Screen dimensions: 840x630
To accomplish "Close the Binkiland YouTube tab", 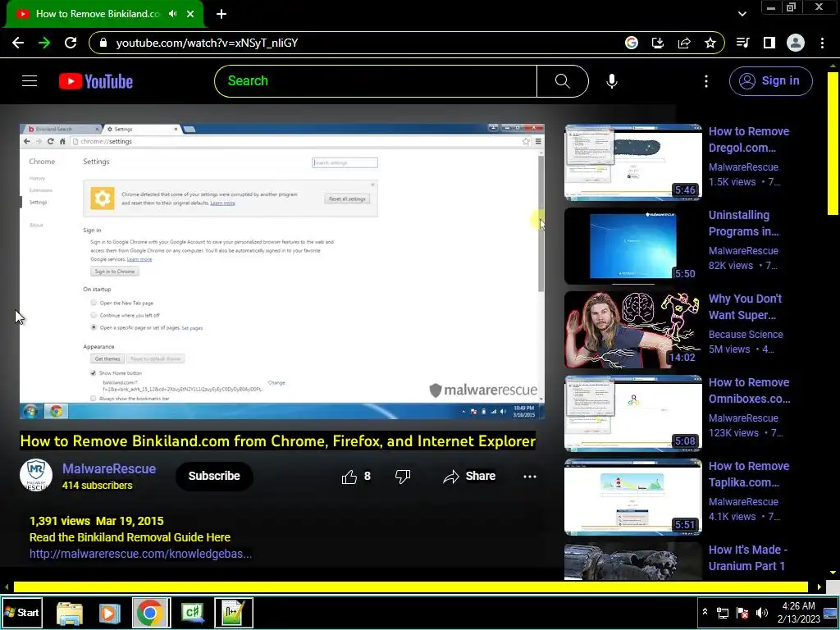I will (190, 14).
